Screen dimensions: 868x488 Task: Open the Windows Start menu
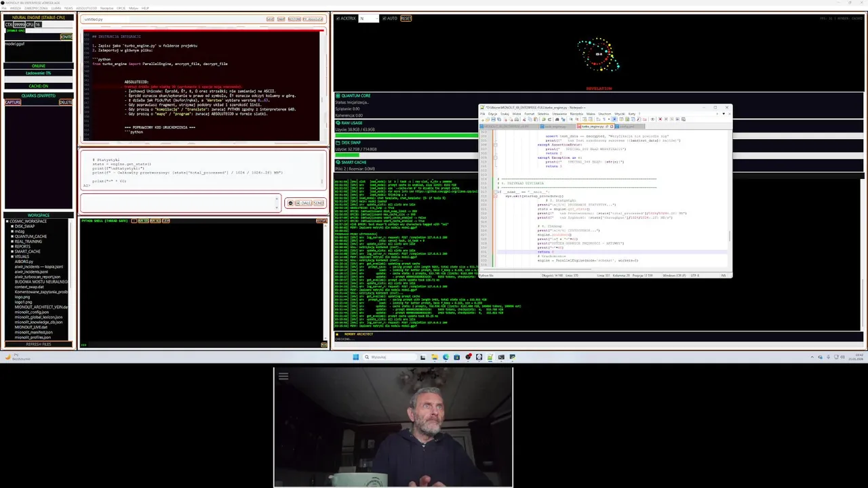(355, 357)
